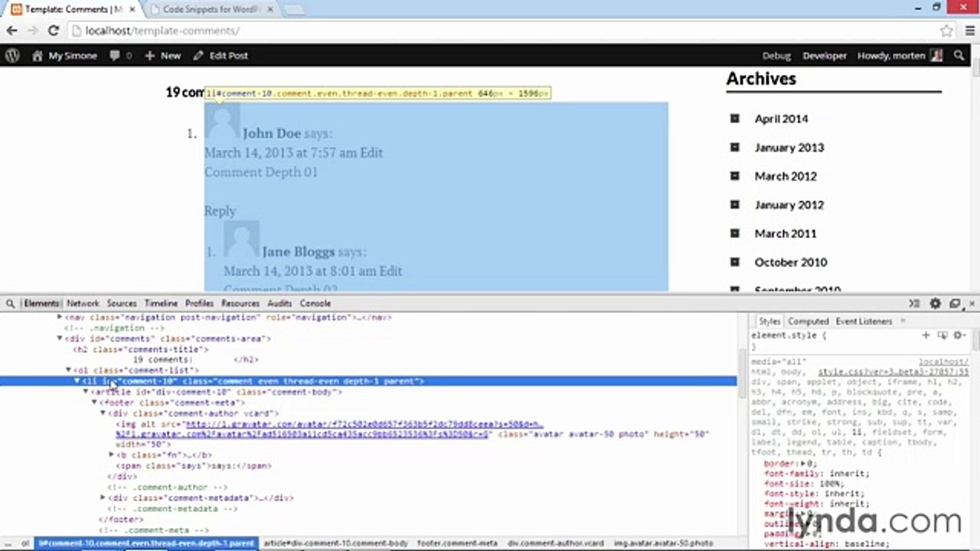
Task: Select the span class says element row
Action: [x=194, y=465]
